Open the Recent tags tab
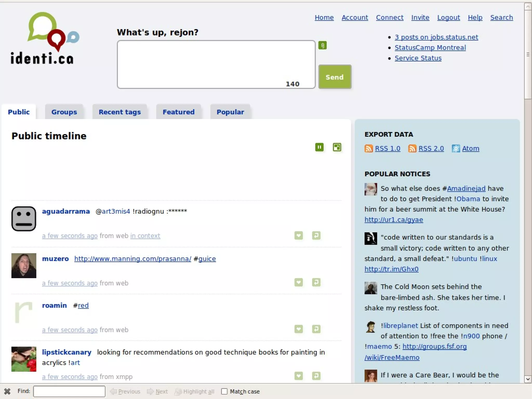 click(x=120, y=112)
